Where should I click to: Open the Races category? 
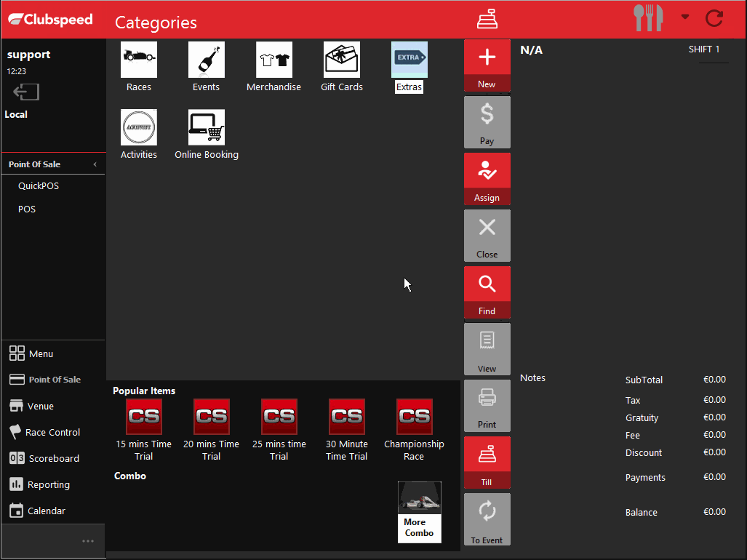pos(139,67)
